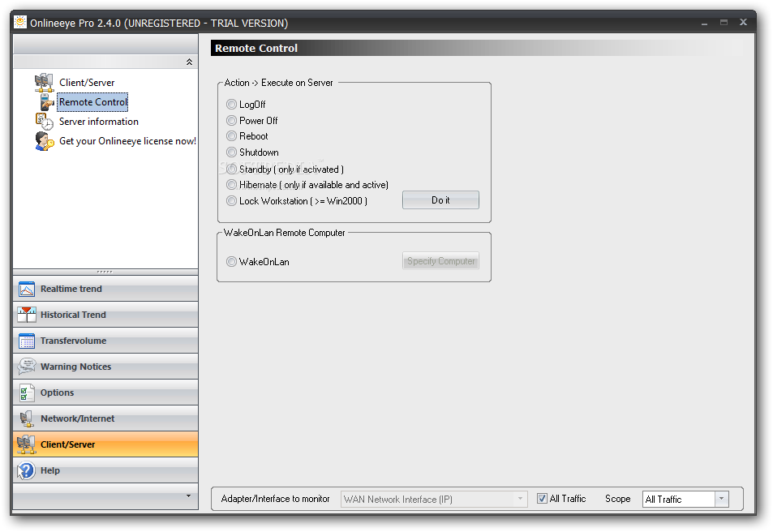Screen dimensions: 773x532
Task: Click the license key person icon
Action: pos(45,141)
